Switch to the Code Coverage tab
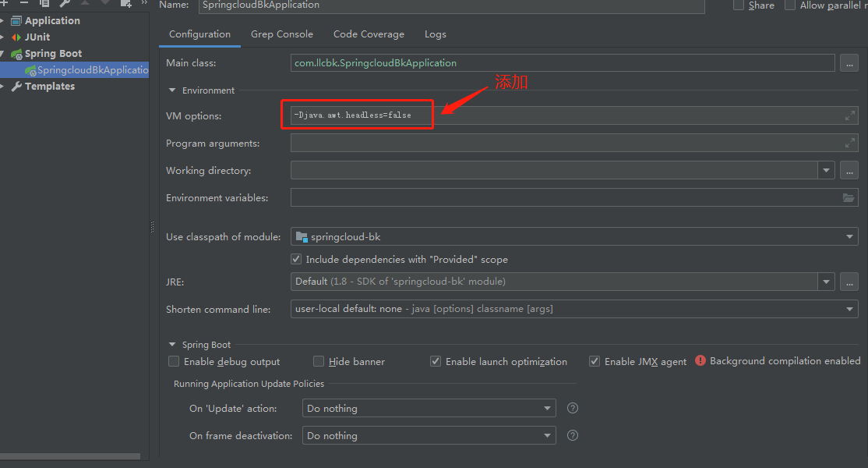The image size is (868, 468). (369, 34)
